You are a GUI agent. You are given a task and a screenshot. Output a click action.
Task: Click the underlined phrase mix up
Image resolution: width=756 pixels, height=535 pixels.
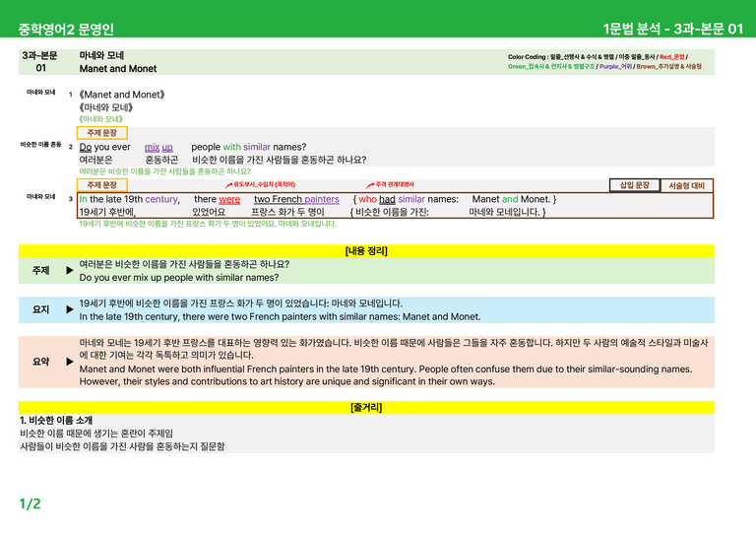pos(158,147)
